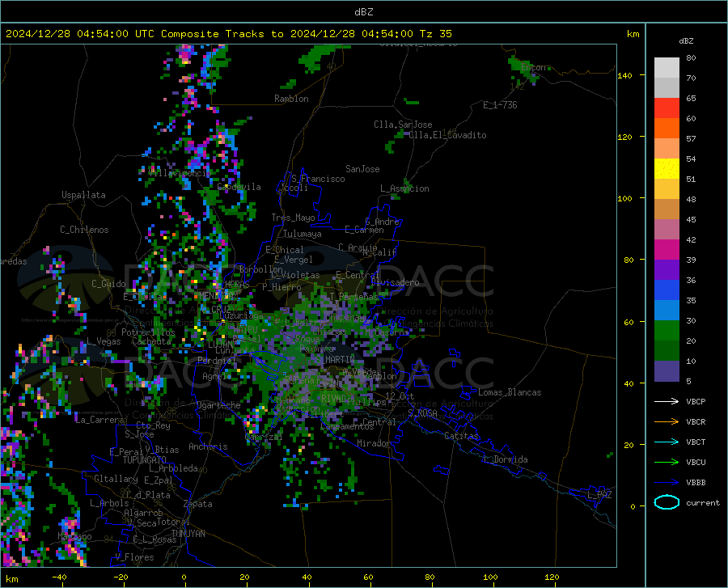The image size is (728, 588).
Task: Click the 'Mirador' map label
Action: click(373, 443)
